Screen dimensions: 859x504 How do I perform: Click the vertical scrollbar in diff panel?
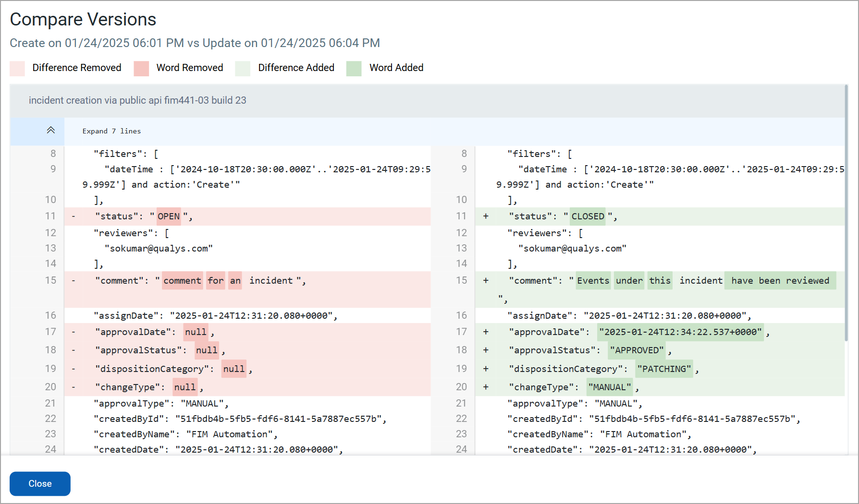click(847, 213)
